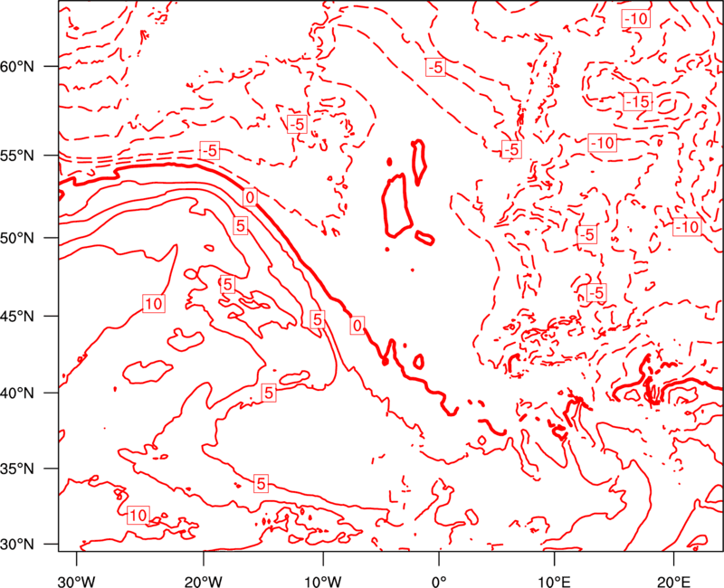
Task: Click the 50°N latitude tick label
Action: 17,238
